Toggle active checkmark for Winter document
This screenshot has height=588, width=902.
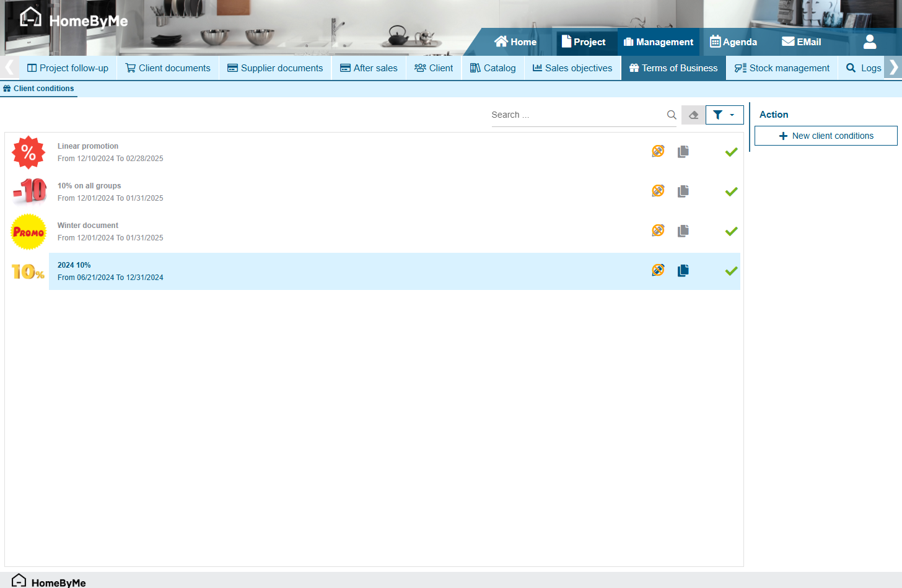[731, 231]
